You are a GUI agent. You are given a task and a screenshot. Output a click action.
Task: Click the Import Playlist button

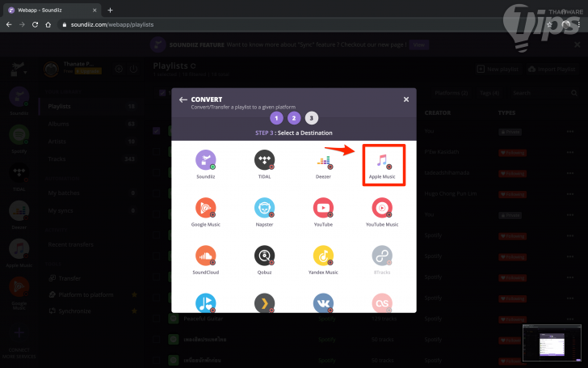[552, 69]
